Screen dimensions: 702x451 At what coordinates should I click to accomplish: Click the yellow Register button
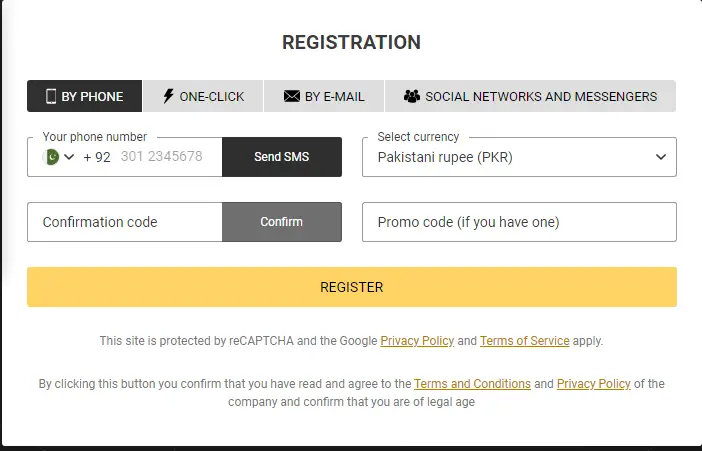click(352, 287)
